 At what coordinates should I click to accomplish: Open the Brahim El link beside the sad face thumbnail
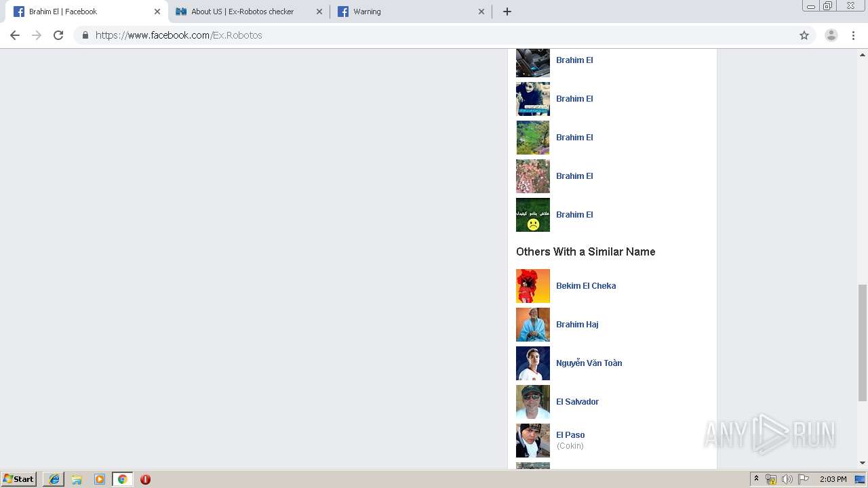pos(574,215)
